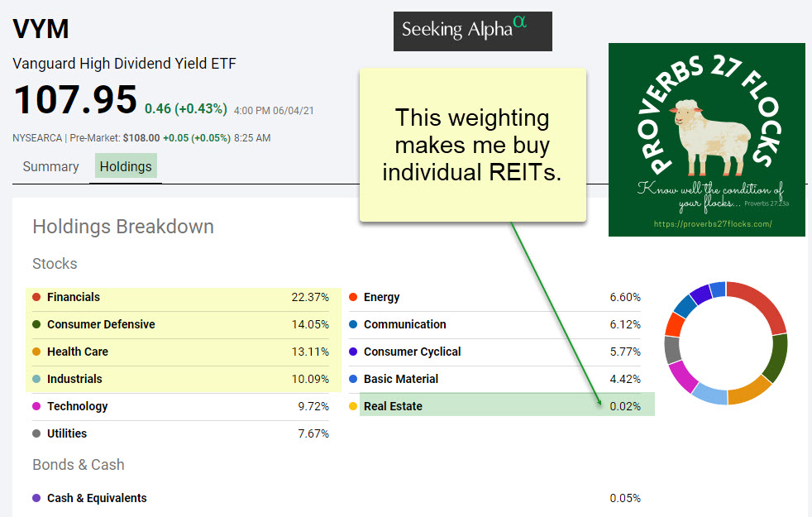Screen dimensions: 812x517
Task: Select the Consumer Cyclical sector label
Action: pos(412,352)
